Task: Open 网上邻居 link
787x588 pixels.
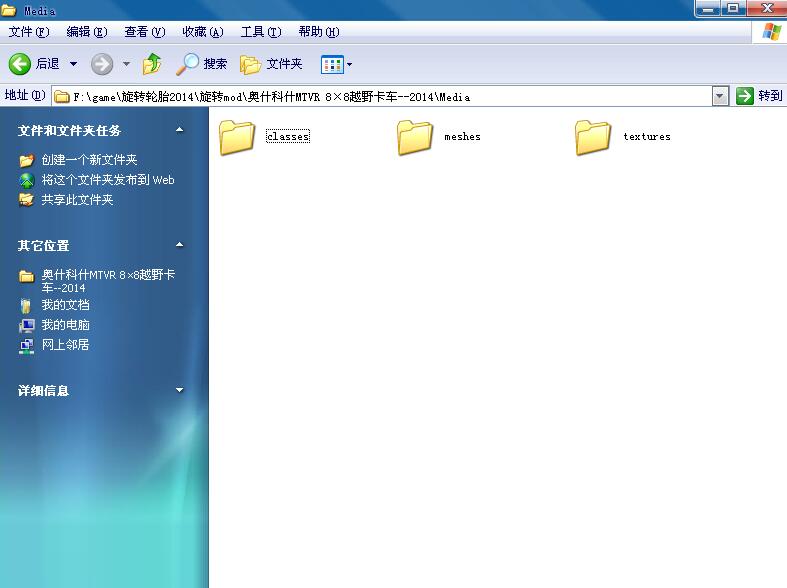Action: 65,345
